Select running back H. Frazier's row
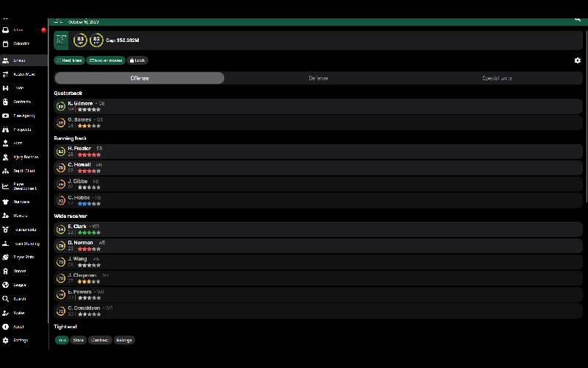This screenshot has height=368, width=588. tap(318, 151)
